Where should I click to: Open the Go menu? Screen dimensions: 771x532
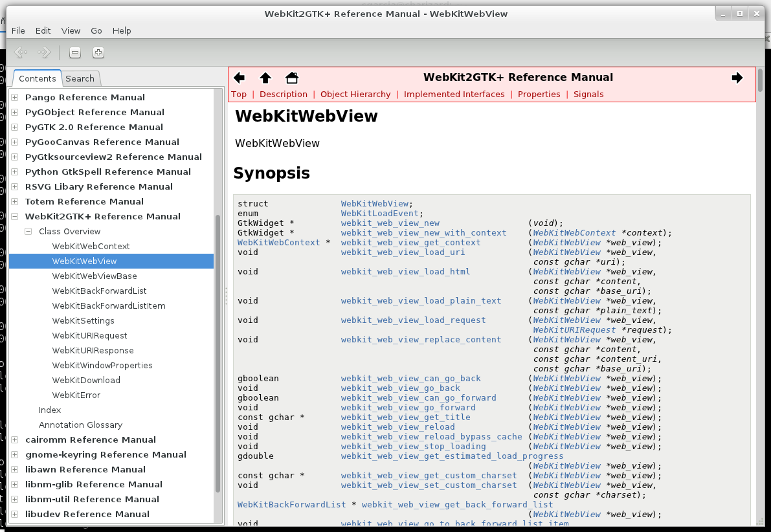click(96, 30)
